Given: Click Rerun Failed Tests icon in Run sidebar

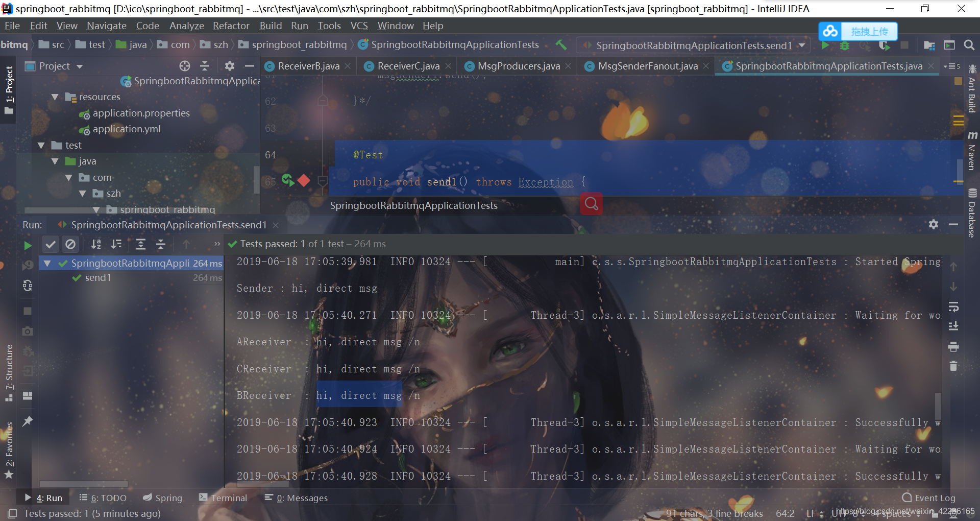Looking at the screenshot, I should pos(28,265).
